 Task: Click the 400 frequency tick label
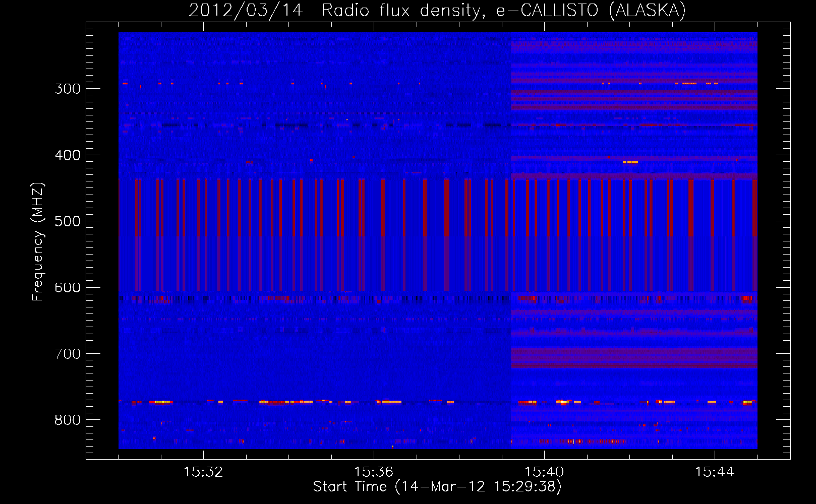(68, 155)
